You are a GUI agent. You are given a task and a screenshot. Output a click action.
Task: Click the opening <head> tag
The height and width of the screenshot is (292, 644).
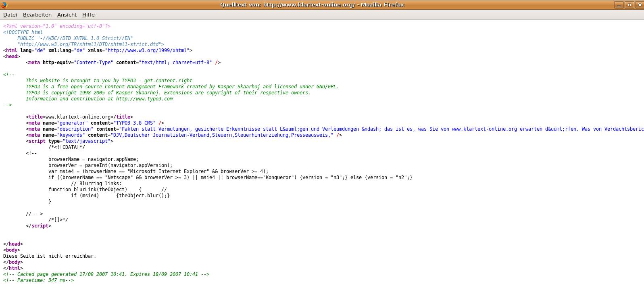(x=12, y=56)
